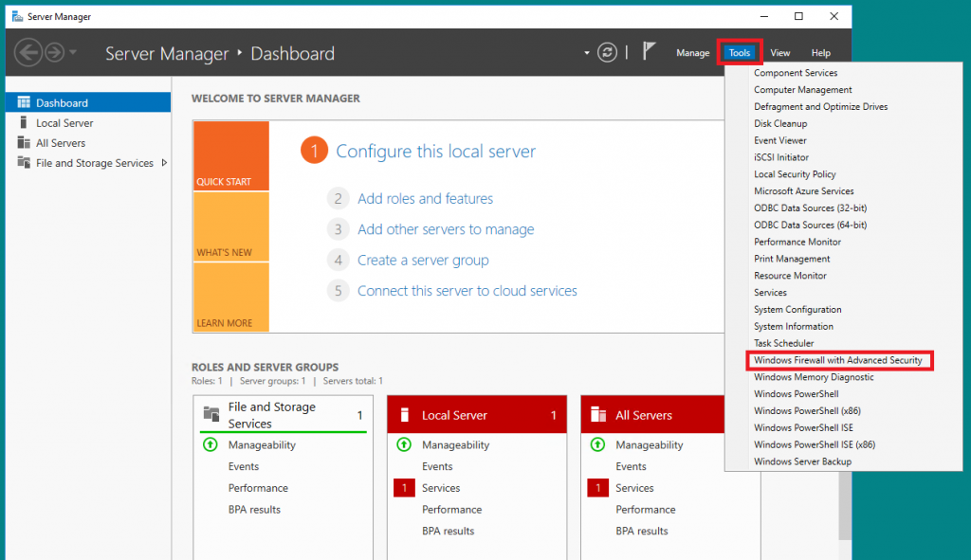Open the notifications flag icon
Screen dimensions: 971x560
[649, 51]
